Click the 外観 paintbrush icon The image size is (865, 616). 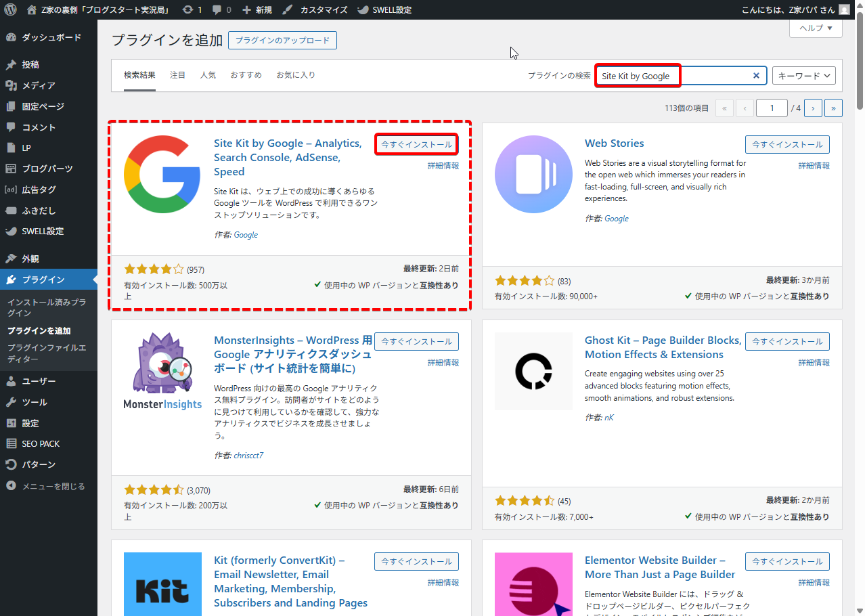point(11,259)
